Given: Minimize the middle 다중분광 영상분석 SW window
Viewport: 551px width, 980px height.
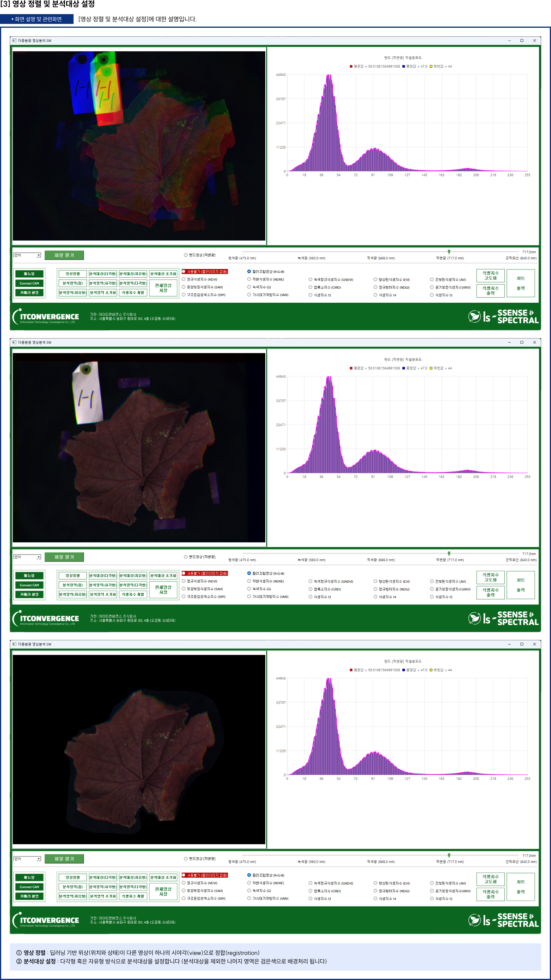Looking at the screenshot, I should 509,342.
